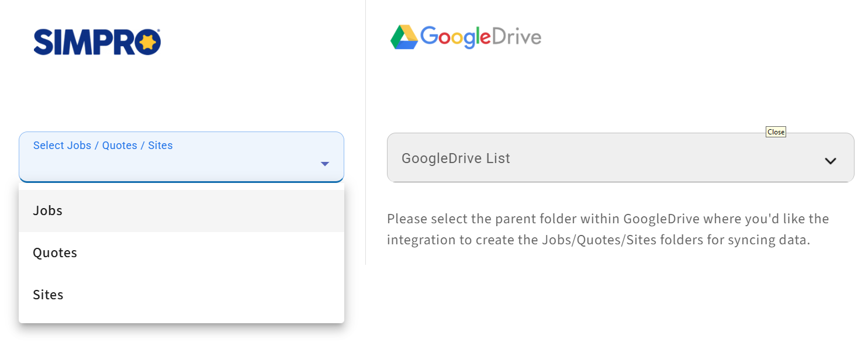Click the vertical divider between panels

click(x=365, y=132)
